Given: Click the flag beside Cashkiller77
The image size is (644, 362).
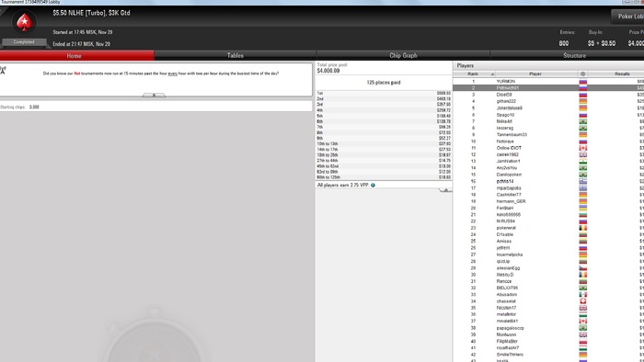Looking at the screenshot, I should (x=582, y=195).
